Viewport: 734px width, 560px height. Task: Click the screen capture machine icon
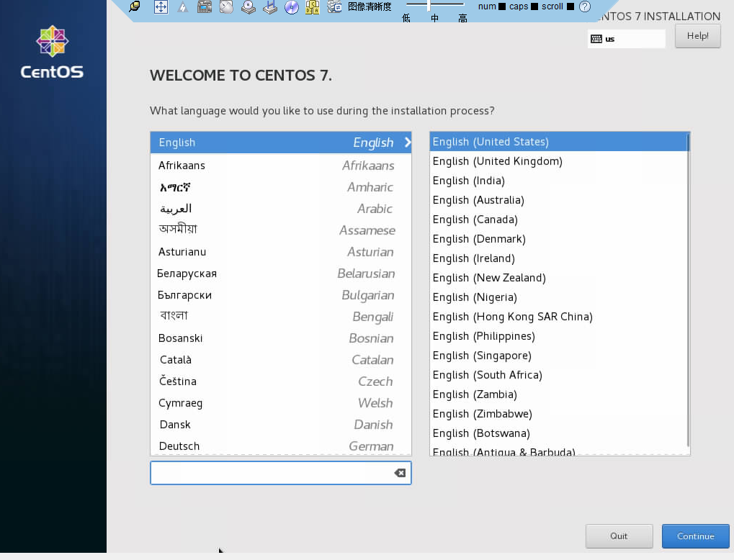205,6
